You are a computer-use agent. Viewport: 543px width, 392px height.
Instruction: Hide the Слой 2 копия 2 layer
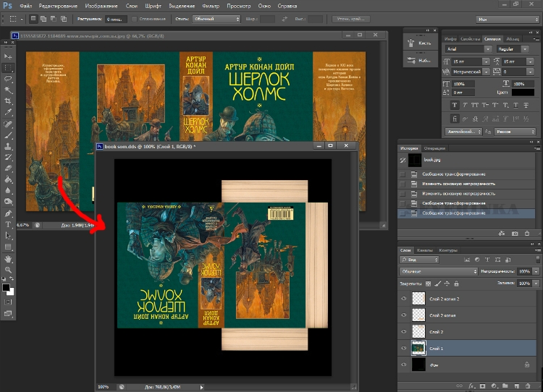tap(404, 298)
